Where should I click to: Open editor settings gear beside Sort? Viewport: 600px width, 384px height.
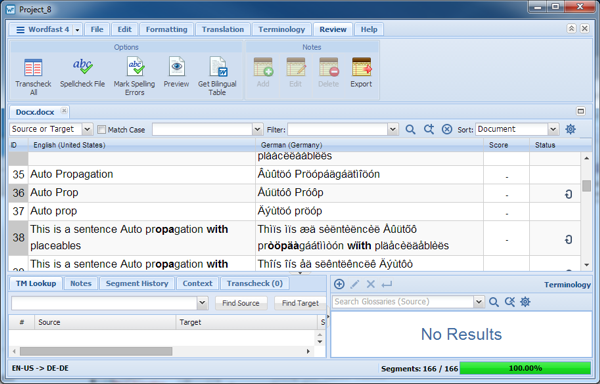(571, 129)
